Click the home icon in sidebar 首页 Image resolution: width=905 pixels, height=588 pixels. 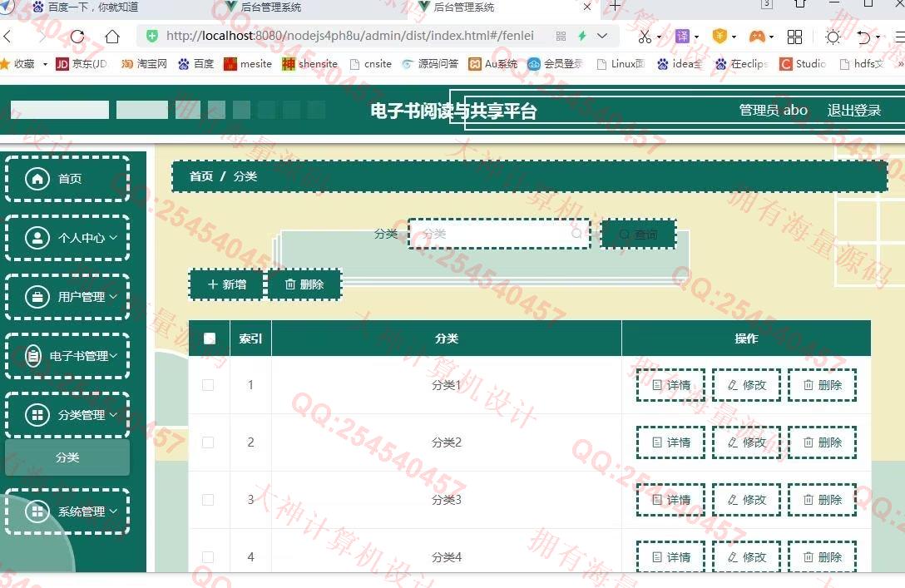tap(37, 178)
